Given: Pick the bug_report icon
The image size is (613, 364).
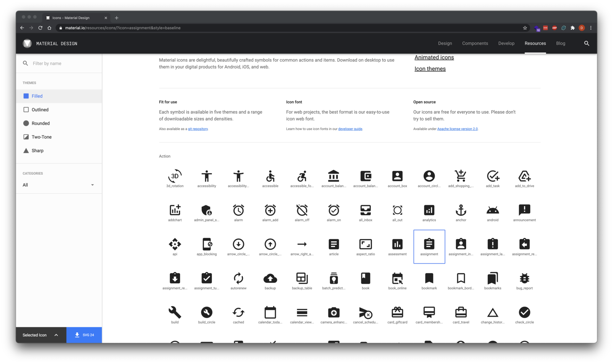Looking at the screenshot, I should click(524, 278).
